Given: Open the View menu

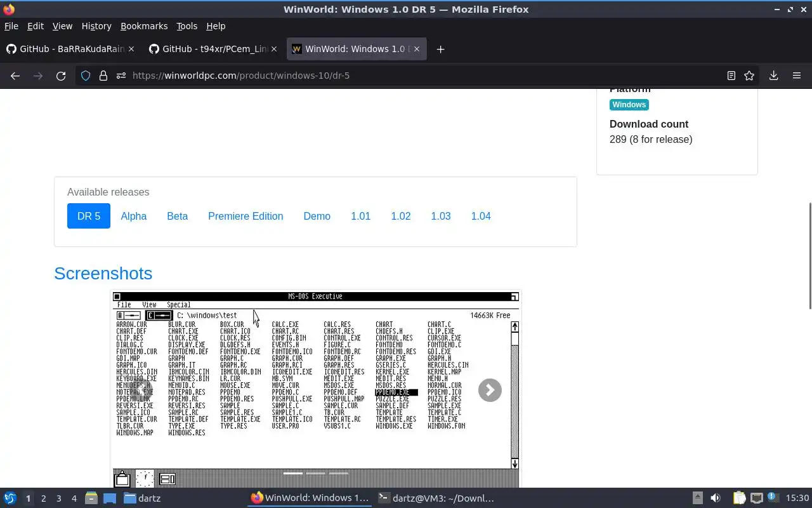Looking at the screenshot, I should coord(62,26).
